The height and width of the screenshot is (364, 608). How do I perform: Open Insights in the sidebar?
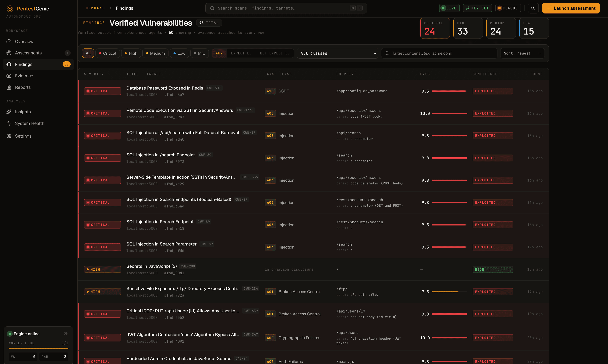(x=38, y=112)
